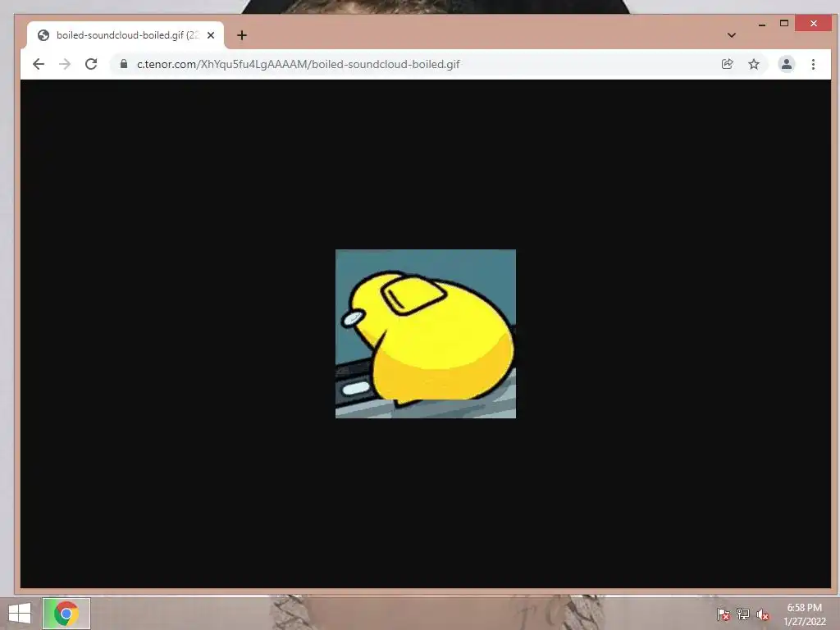Click the globe favicon on the tab
This screenshot has height=630, width=840.
click(43, 35)
